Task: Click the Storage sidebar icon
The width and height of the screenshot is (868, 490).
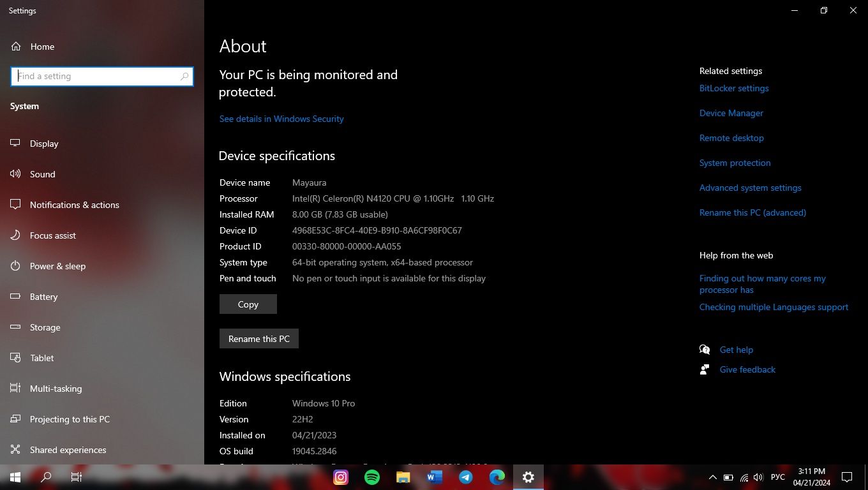Action: click(x=15, y=327)
